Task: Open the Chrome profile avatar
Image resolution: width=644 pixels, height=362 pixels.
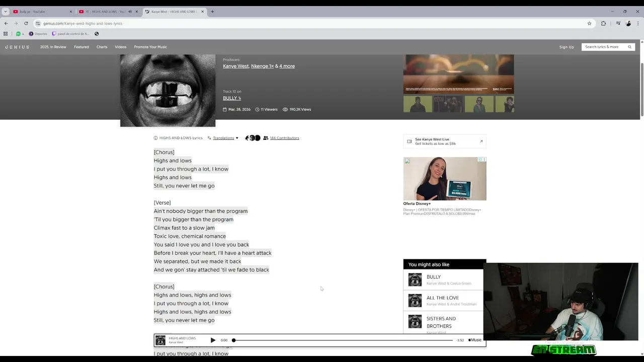Action: [x=628, y=23]
